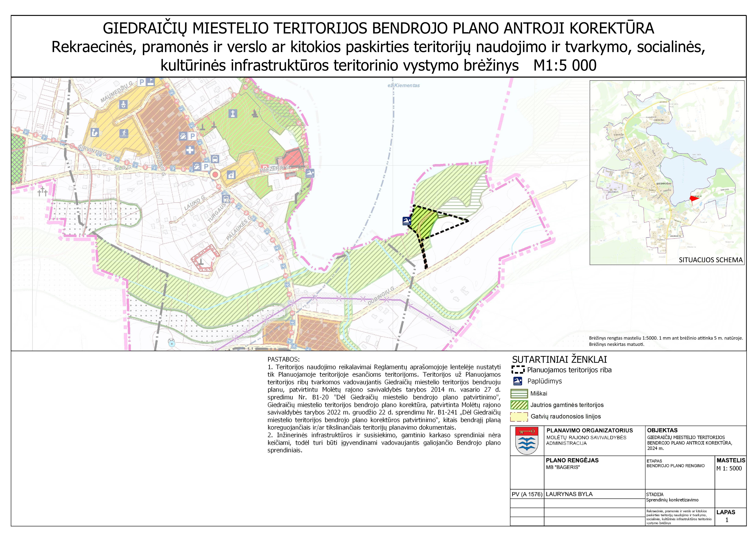Click the red circle town centre marker
The image size is (756, 535).
[x=215, y=174]
